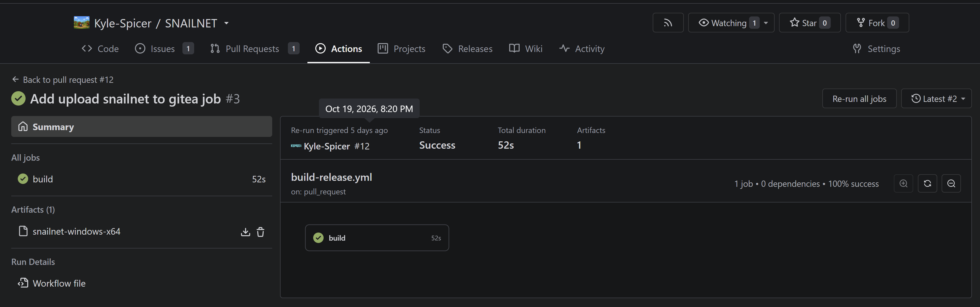Switch to the Code tab
Screen dimensions: 980x307
(100, 49)
